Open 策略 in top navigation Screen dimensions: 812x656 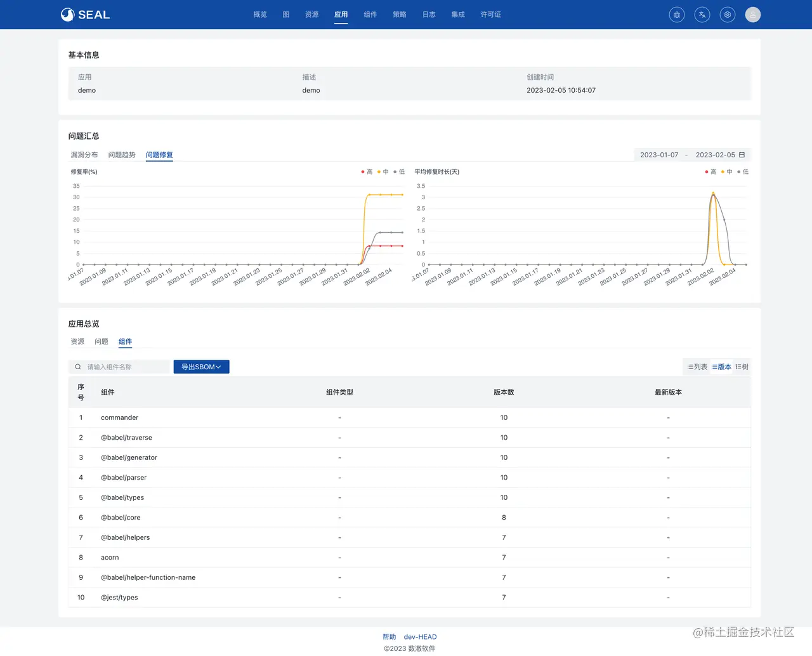click(x=400, y=15)
